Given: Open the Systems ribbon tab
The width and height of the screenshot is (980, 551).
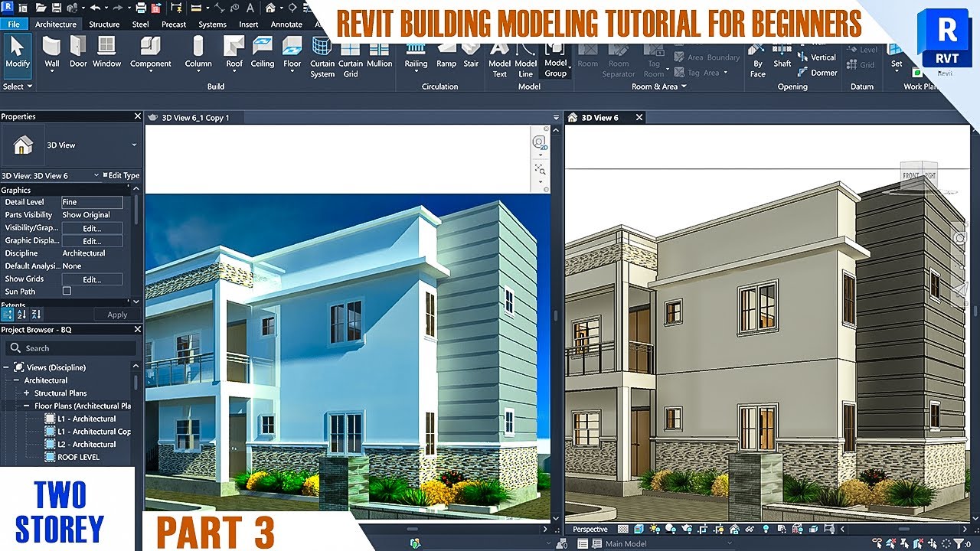Looking at the screenshot, I should tap(212, 24).
